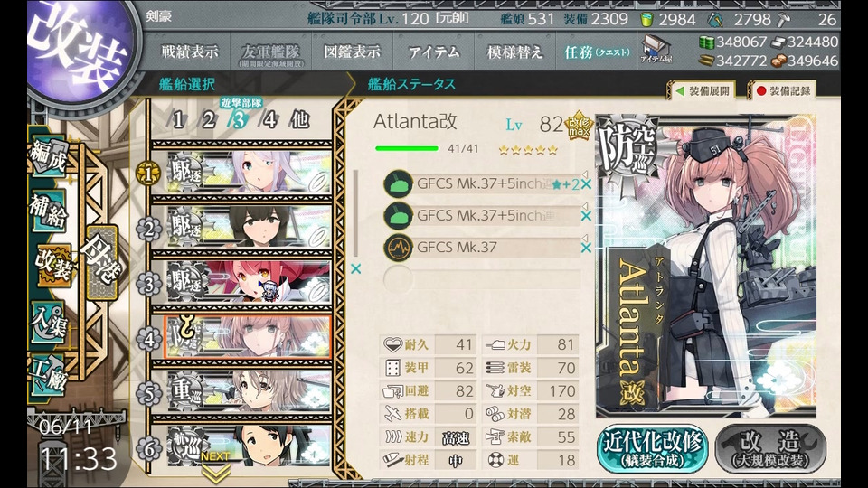Image resolution: width=868 pixels, height=488 pixels.
Task: Remove first GFCS Mk.37+5inch equipment with X
Action: tap(586, 184)
